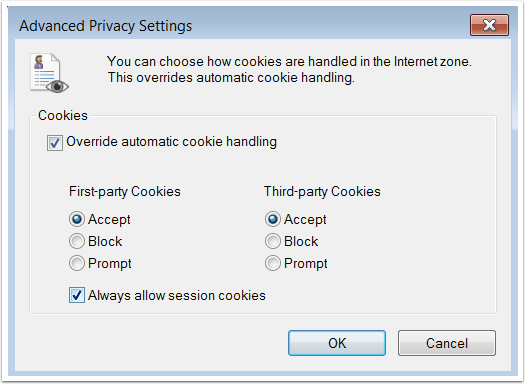Uncheck Always allow session cookies
This screenshot has width=525, height=384.
pyautogui.click(x=77, y=295)
